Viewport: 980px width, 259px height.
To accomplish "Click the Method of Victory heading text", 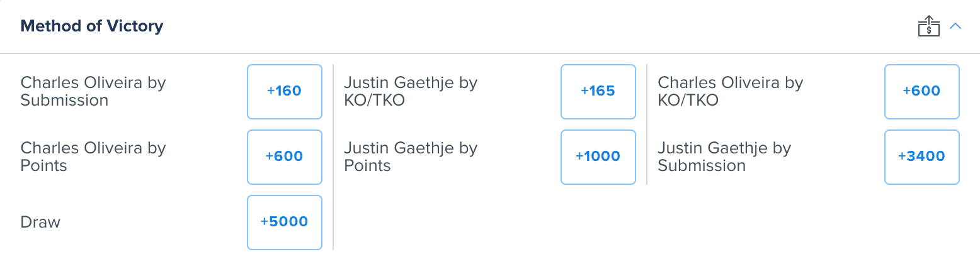I will tap(92, 26).
